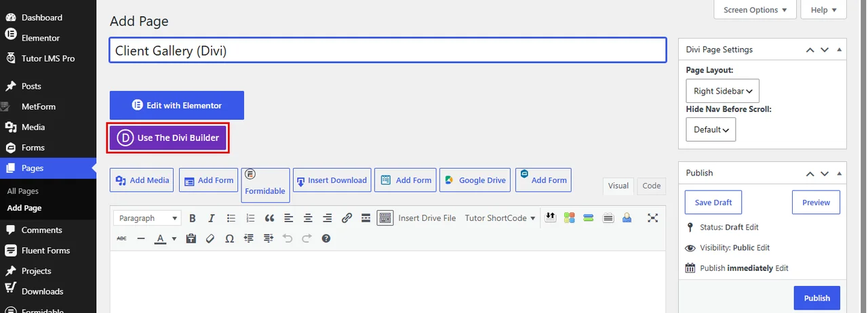This screenshot has width=868, height=313.
Task: Insert a numbered list
Action: [x=250, y=218]
